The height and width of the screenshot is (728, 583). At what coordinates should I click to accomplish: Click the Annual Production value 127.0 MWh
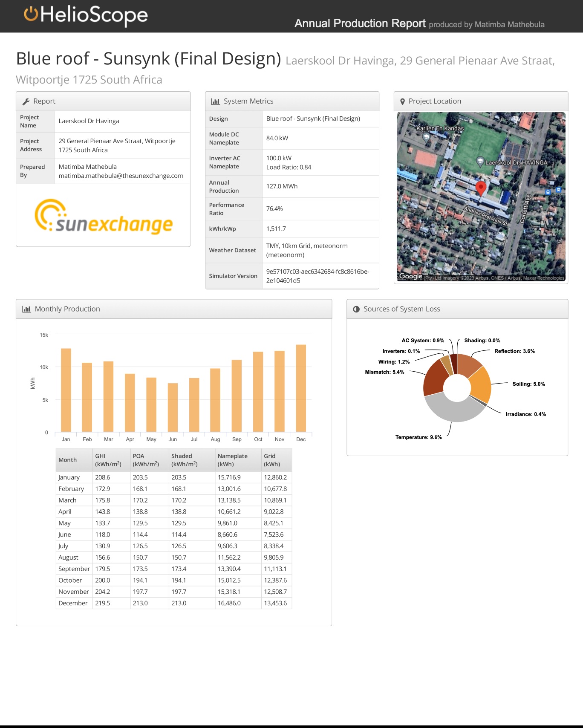[282, 186]
